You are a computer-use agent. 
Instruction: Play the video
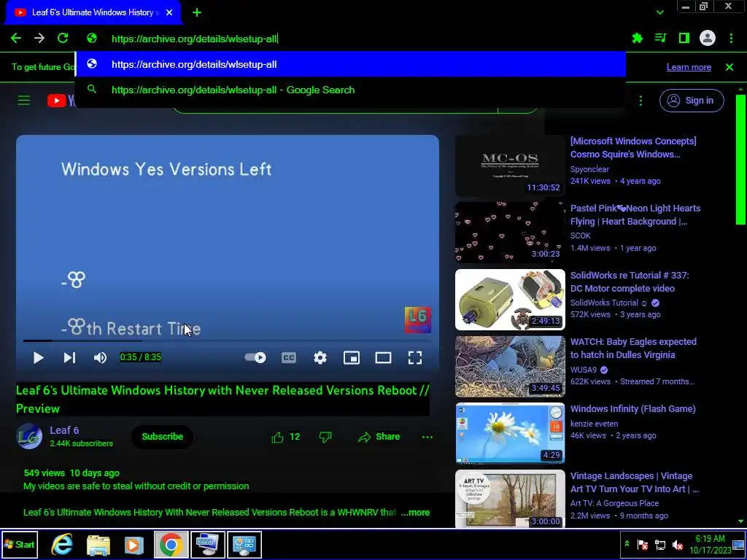39,357
